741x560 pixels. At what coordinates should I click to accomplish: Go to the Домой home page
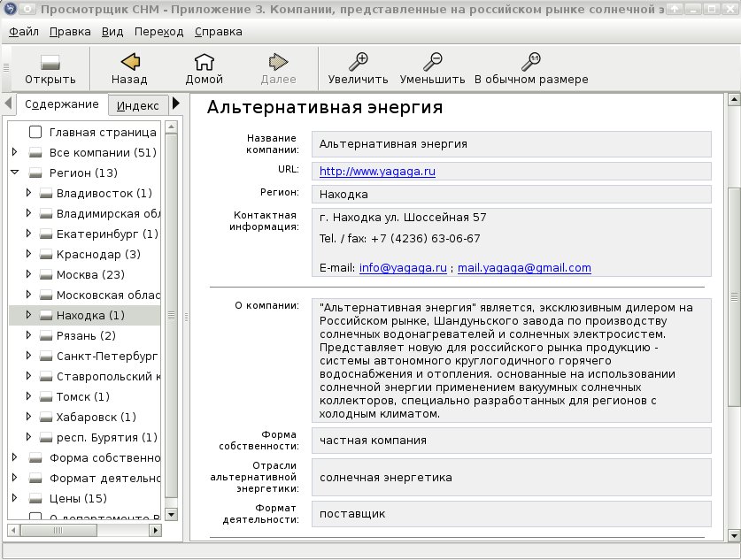click(205, 69)
